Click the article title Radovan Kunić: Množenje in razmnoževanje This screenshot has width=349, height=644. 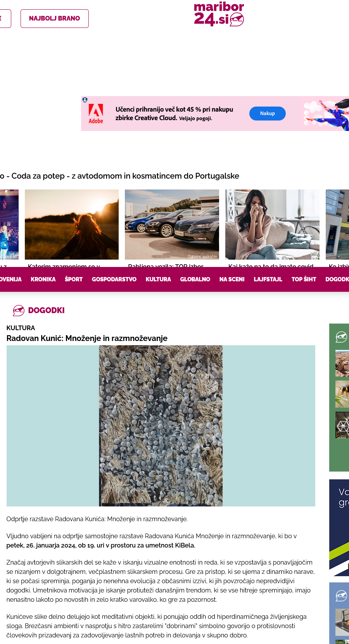tap(87, 338)
